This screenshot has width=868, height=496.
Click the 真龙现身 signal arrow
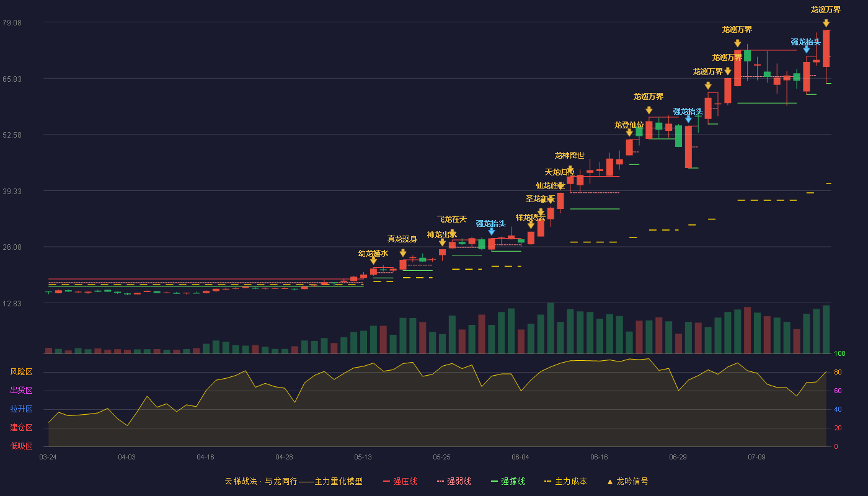click(x=403, y=253)
